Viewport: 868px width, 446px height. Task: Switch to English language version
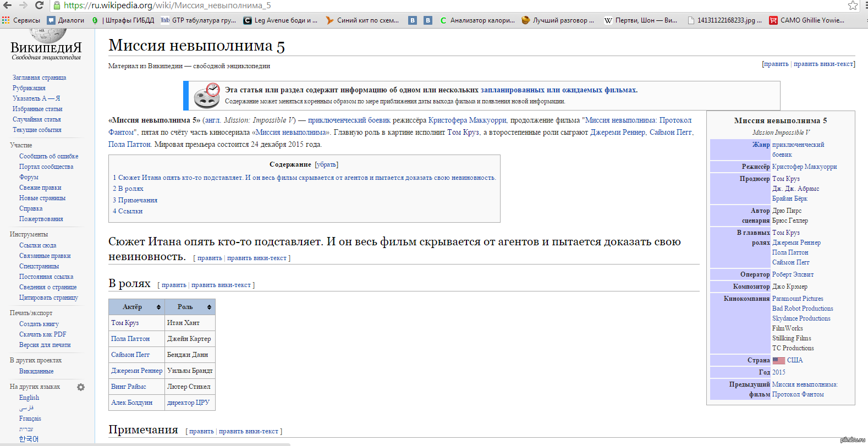[29, 398]
